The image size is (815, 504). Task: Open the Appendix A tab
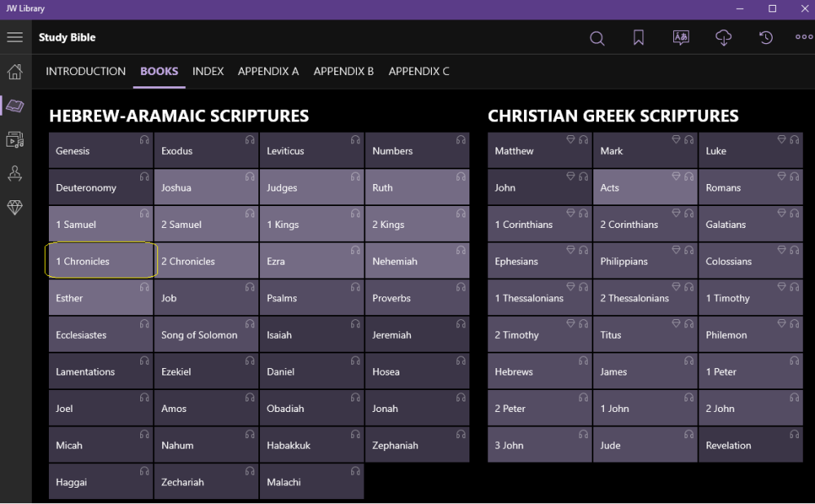(268, 72)
